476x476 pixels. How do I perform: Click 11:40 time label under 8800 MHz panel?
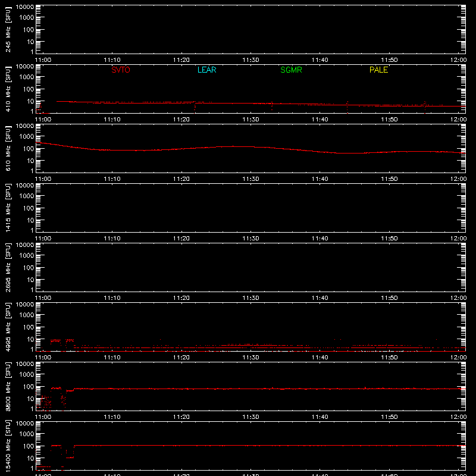pyautogui.click(x=320, y=417)
